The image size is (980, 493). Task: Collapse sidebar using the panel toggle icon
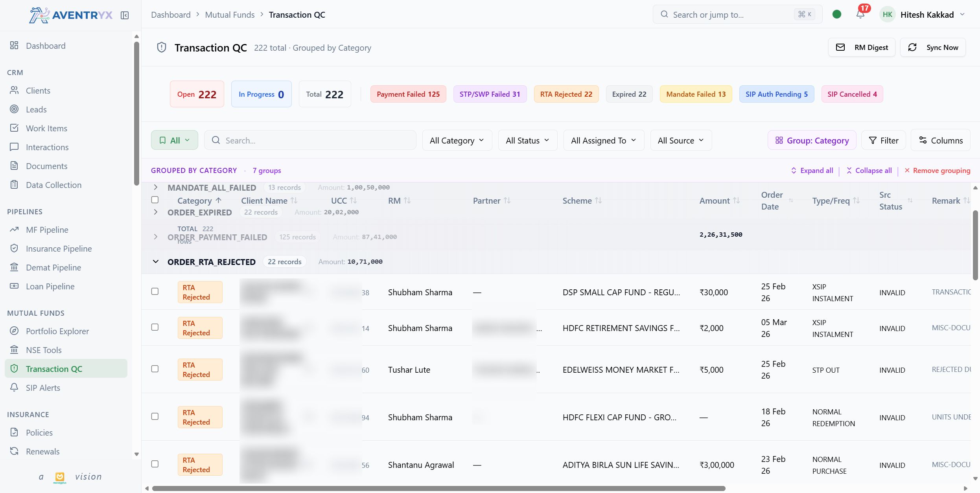tap(125, 15)
